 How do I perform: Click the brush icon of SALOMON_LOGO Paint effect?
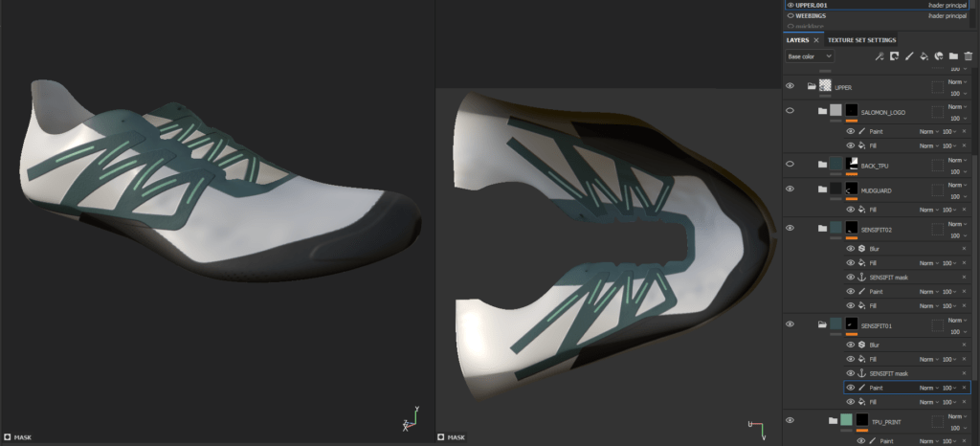861,132
